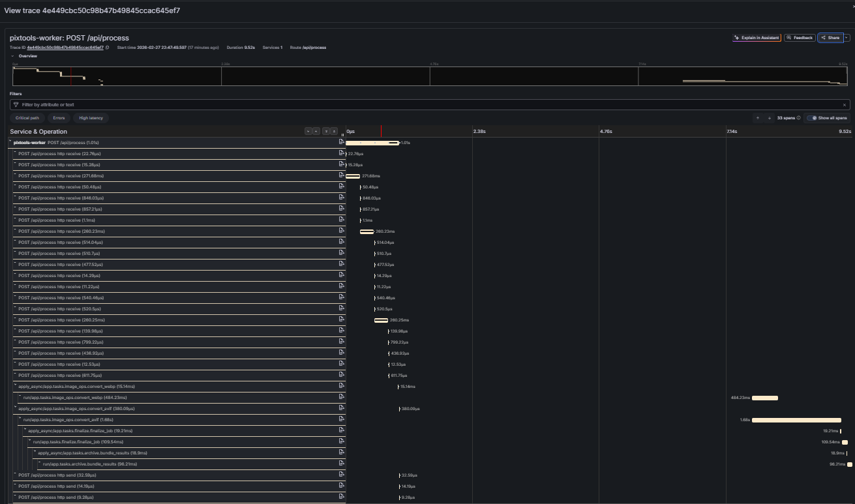Open info icon next to 33 spans
Viewport: 855px width, 504px height.
798,118
